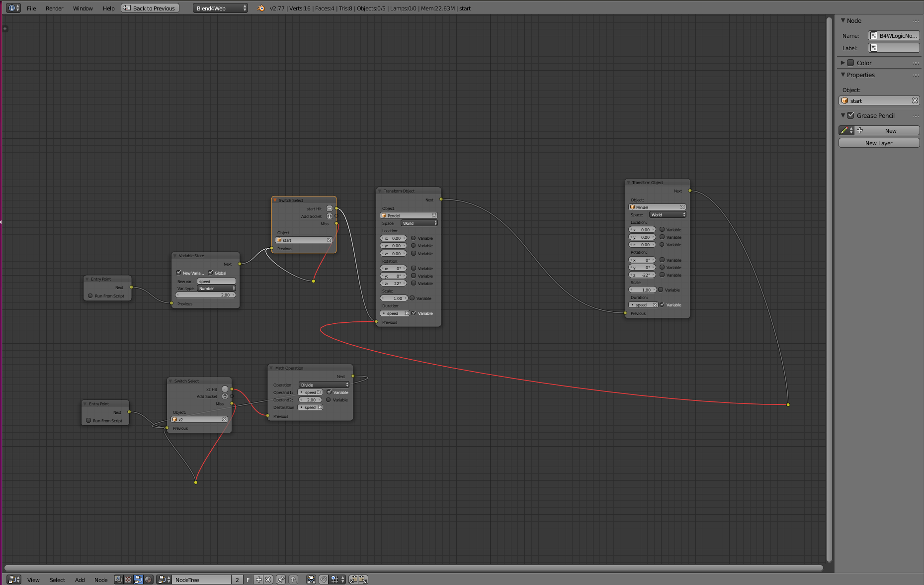Enable the Global checkbox in Variable Store
Screen dimensions: 924x585
pyautogui.click(x=211, y=273)
